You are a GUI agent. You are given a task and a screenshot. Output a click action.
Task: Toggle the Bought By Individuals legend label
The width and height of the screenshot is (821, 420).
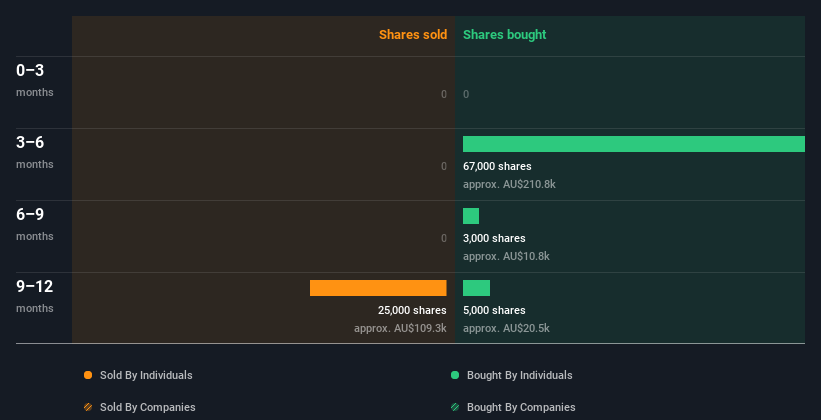[x=519, y=375]
